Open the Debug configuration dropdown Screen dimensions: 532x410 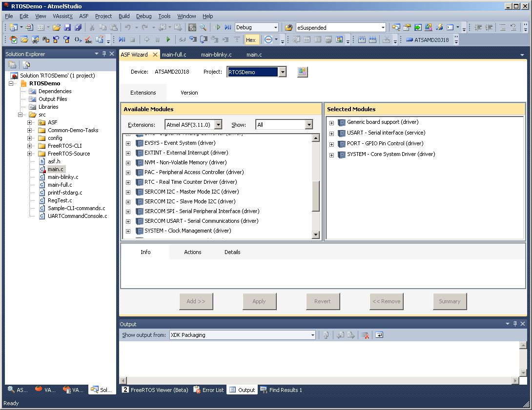275,27
